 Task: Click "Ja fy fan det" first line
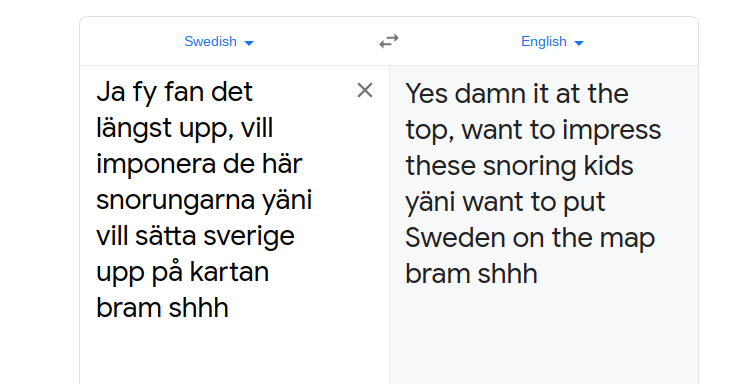click(x=174, y=93)
